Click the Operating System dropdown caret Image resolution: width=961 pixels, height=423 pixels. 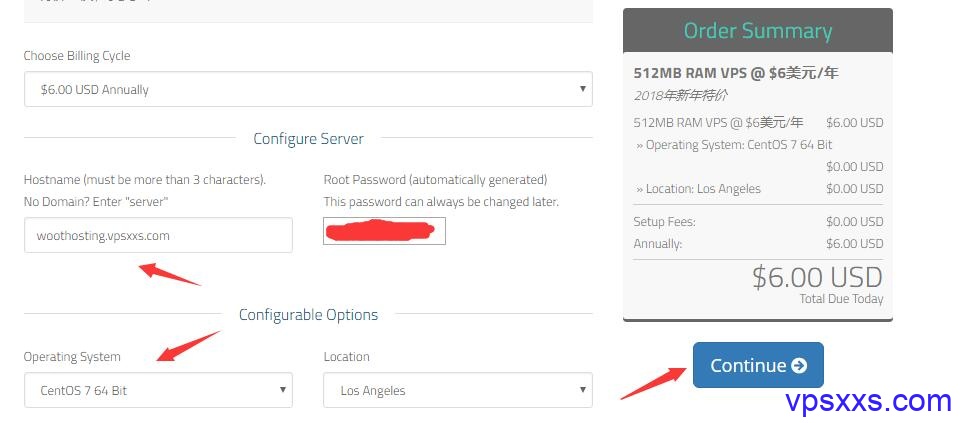point(283,389)
